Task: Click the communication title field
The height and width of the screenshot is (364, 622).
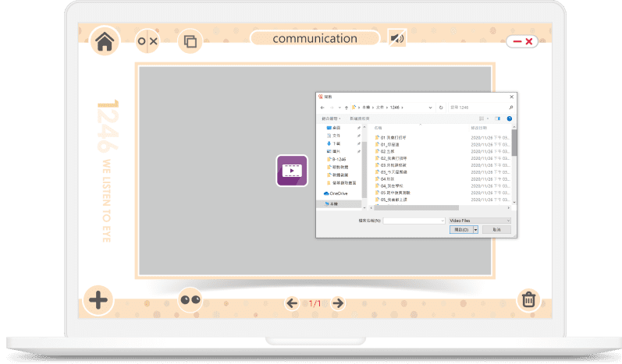Action: [315, 38]
